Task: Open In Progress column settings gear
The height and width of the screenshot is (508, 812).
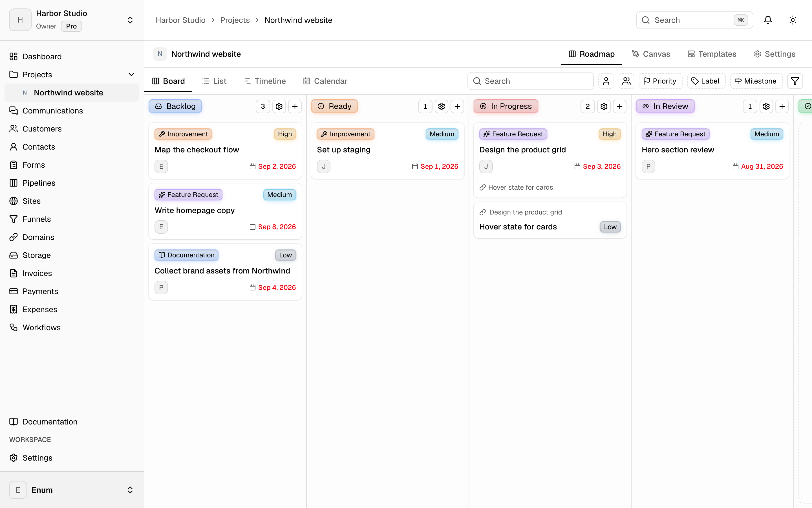Action: tap(604, 106)
